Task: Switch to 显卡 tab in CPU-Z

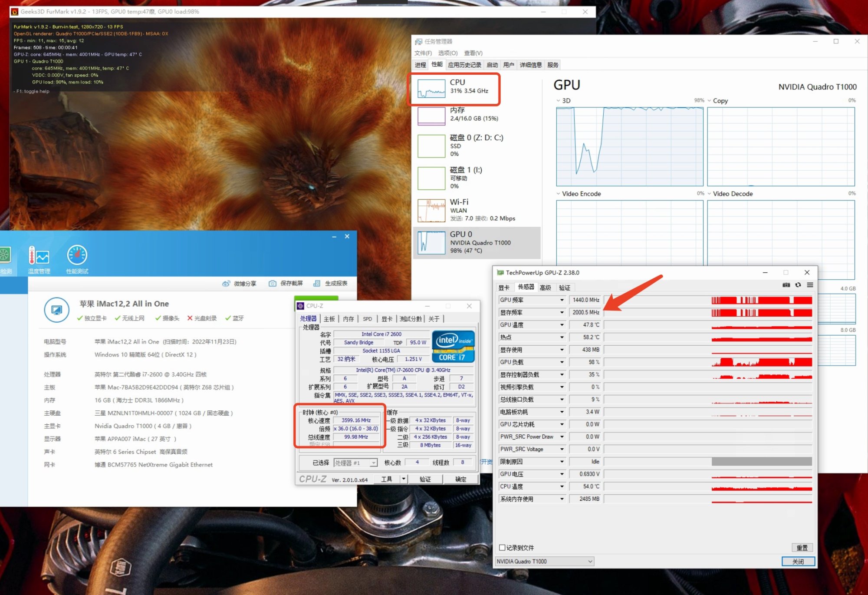Action: click(x=387, y=319)
